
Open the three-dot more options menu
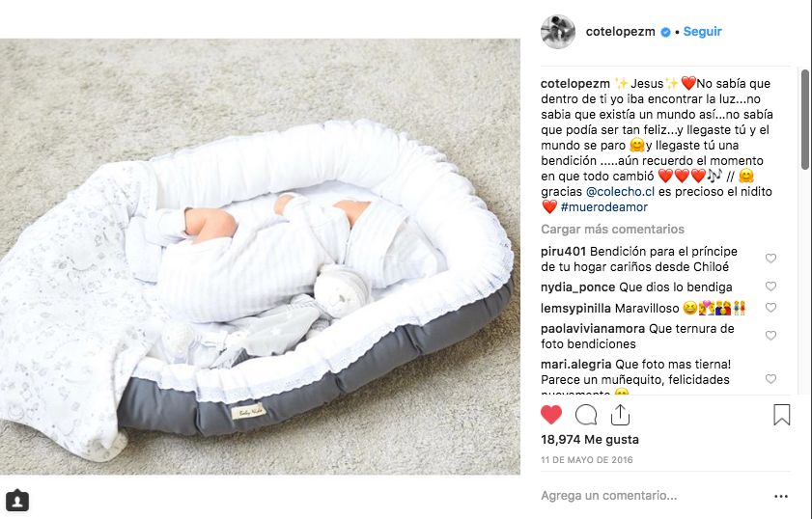point(781,496)
